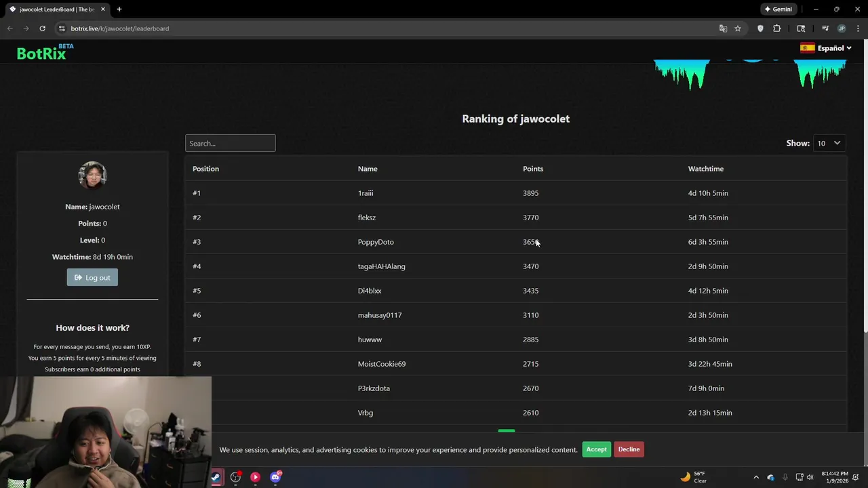This screenshot has width=868, height=488.
Task: Go back in browser history
Action: (x=9, y=28)
